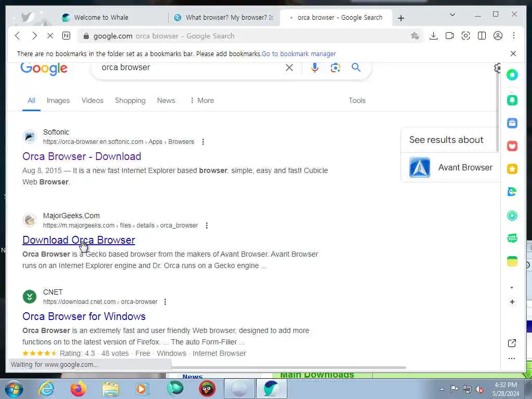Open Whale's three-dot main menu
Image resolution: width=532 pixels, height=399 pixels.
coord(514,36)
